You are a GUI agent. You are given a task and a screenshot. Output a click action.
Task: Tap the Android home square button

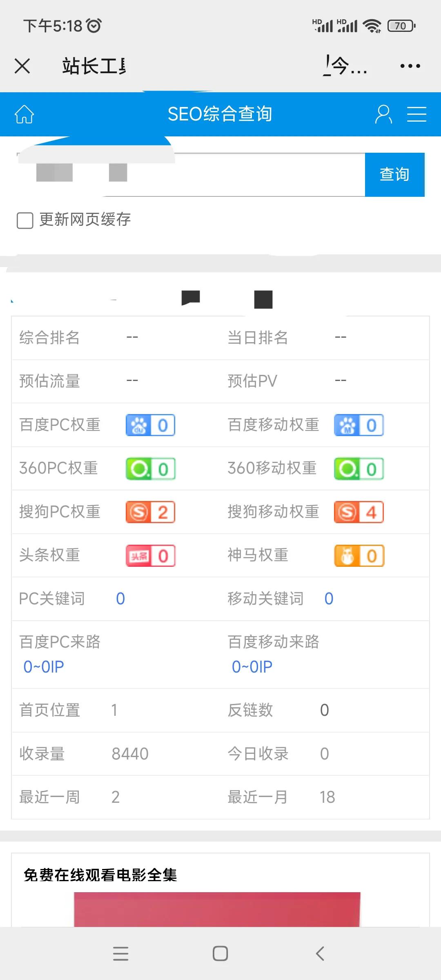(220, 954)
